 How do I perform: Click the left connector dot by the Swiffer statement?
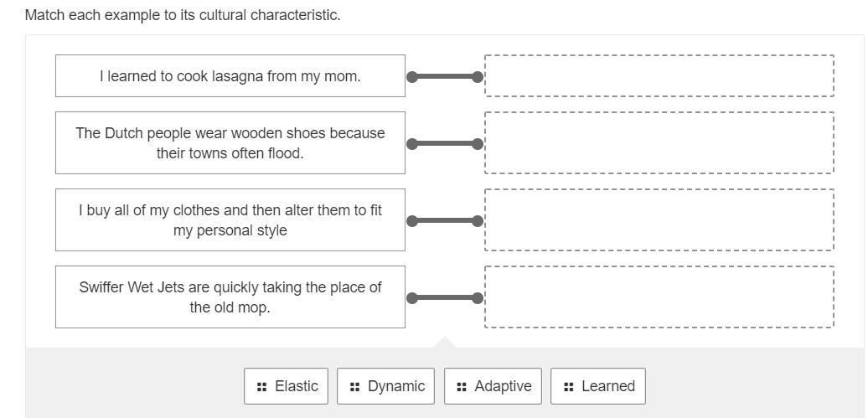[x=411, y=298]
